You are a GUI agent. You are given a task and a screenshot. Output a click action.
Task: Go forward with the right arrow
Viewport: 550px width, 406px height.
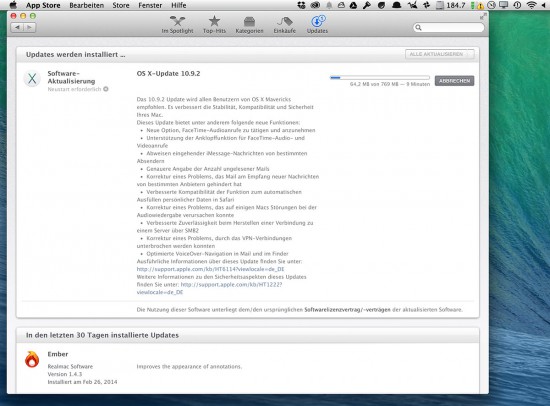click(29, 27)
